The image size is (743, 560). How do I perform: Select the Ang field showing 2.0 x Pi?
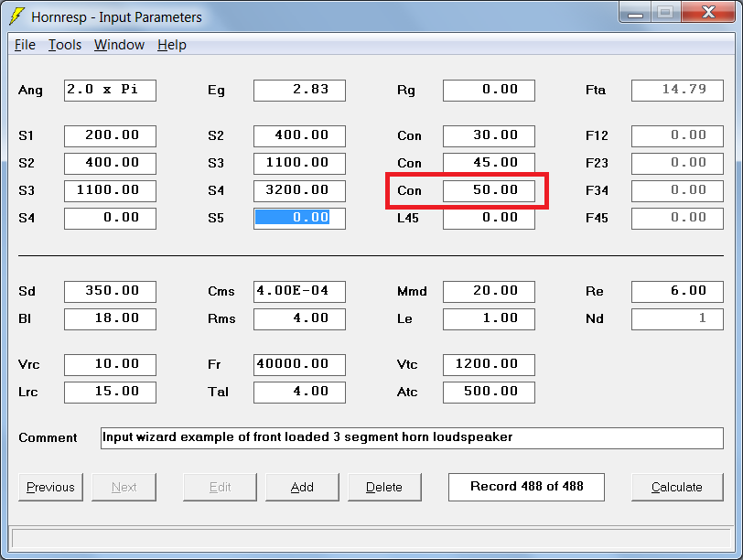(x=110, y=91)
